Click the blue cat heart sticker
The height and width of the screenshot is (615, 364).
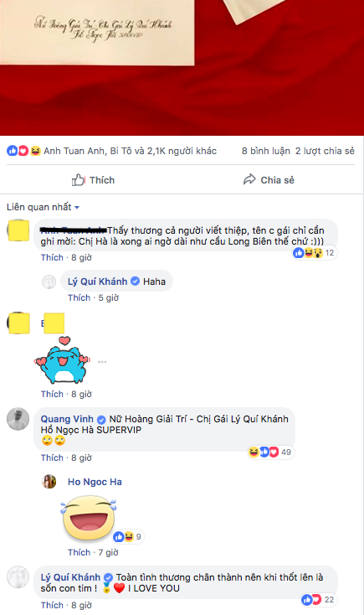pyautogui.click(x=62, y=359)
